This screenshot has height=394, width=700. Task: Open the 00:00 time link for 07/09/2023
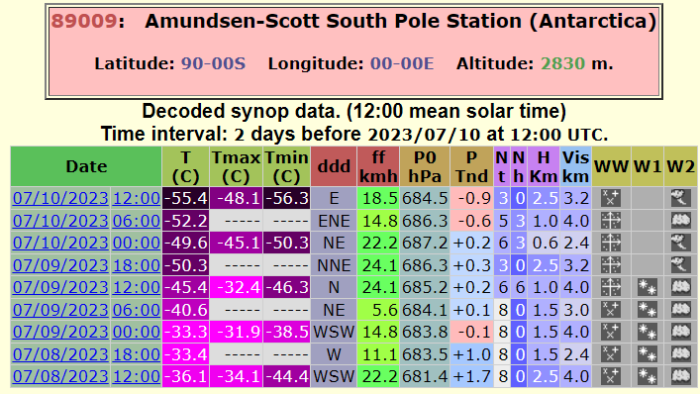(136, 332)
